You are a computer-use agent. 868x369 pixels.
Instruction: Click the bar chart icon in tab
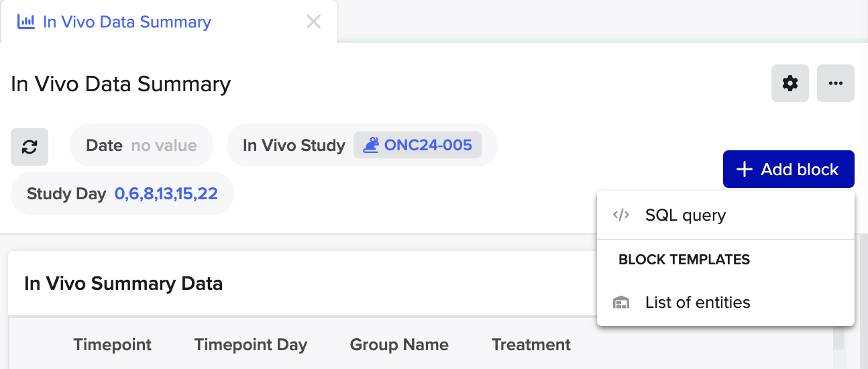pos(26,21)
